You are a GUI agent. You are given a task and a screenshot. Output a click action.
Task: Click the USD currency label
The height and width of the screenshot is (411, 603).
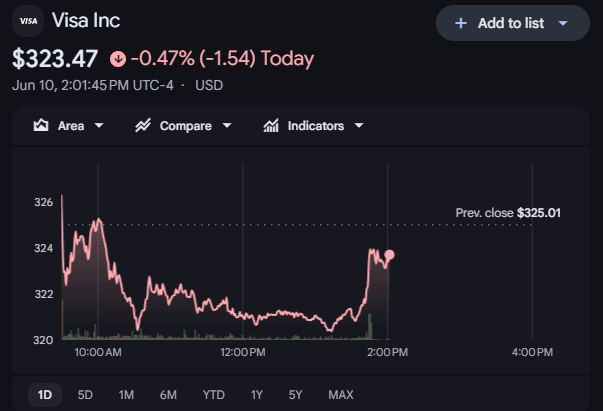click(x=209, y=85)
